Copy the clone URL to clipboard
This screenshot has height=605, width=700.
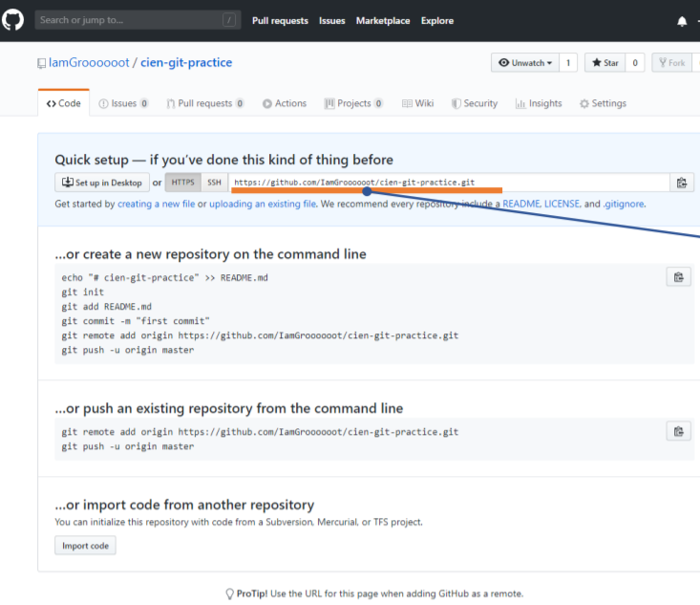[682, 183]
